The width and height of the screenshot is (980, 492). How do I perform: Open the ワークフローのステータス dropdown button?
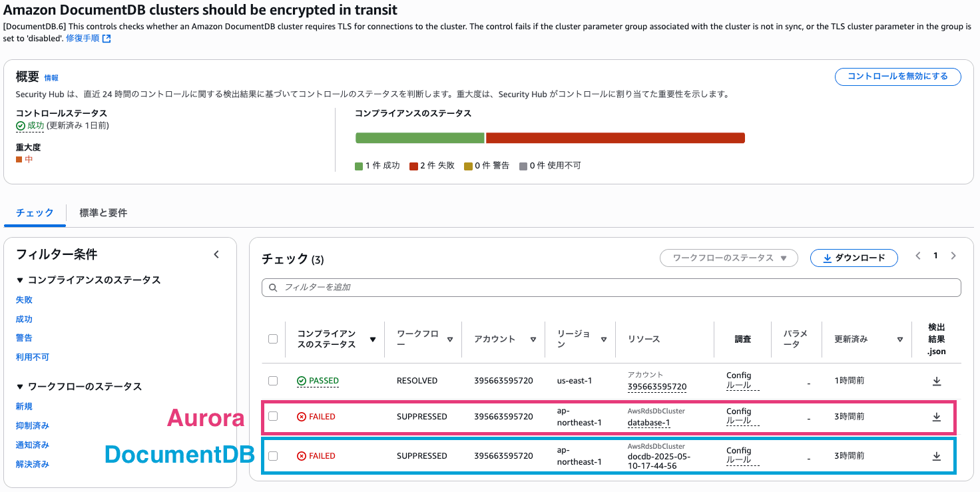(729, 258)
